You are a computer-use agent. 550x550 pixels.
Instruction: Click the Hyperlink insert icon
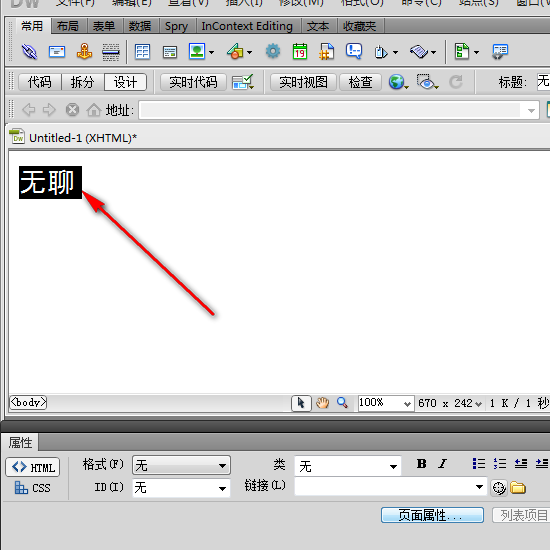(29, 52)
